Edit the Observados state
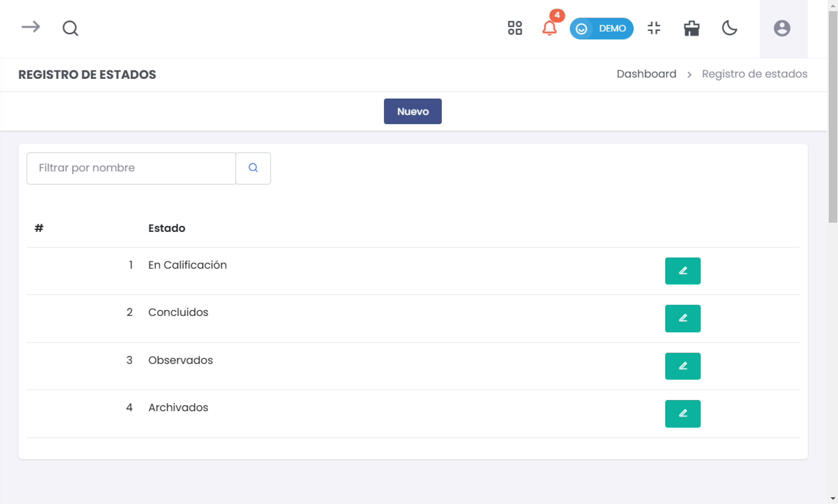Viewport: 838px width, 504px height. click(682, 366)
